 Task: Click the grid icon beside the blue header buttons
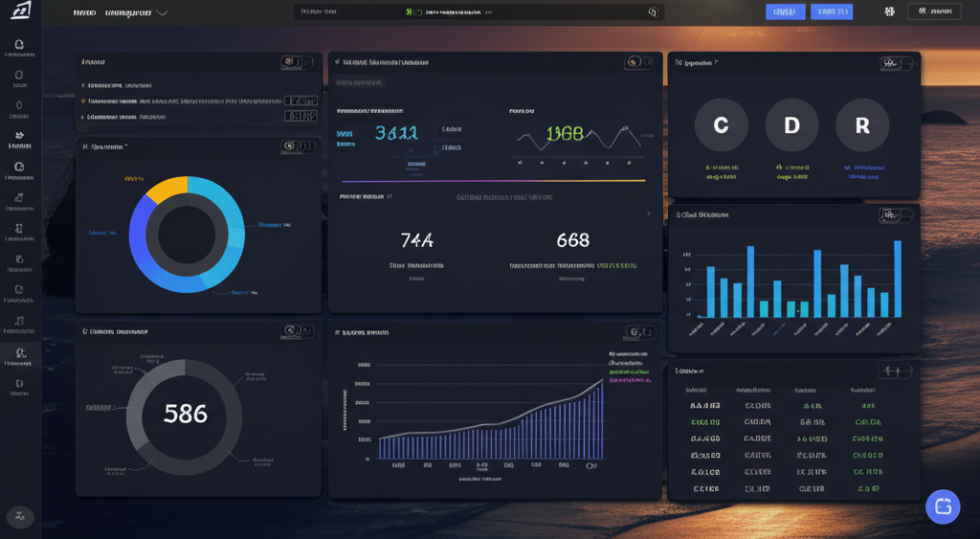pos(890,11)
